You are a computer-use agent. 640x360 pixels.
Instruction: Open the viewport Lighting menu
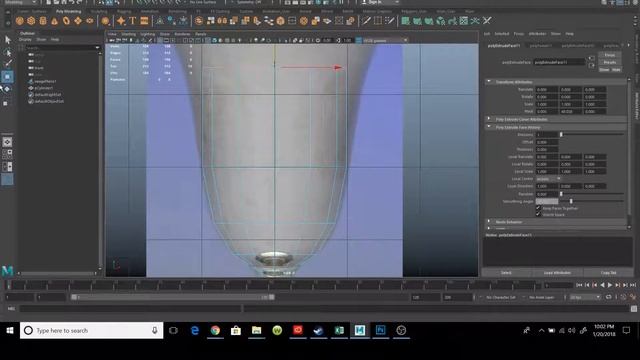coord(148,34)
